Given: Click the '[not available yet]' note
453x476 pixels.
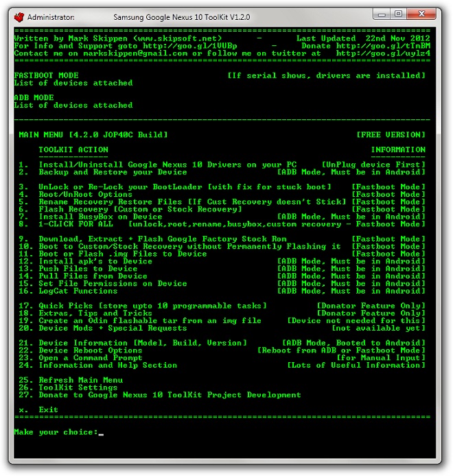Looking at the screenshot, I should (x=378, y=329).
